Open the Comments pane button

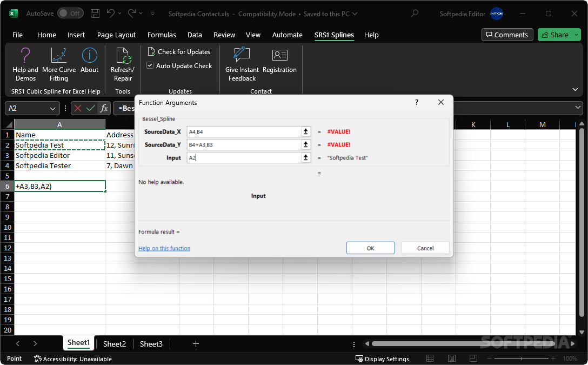coord(507,35)
